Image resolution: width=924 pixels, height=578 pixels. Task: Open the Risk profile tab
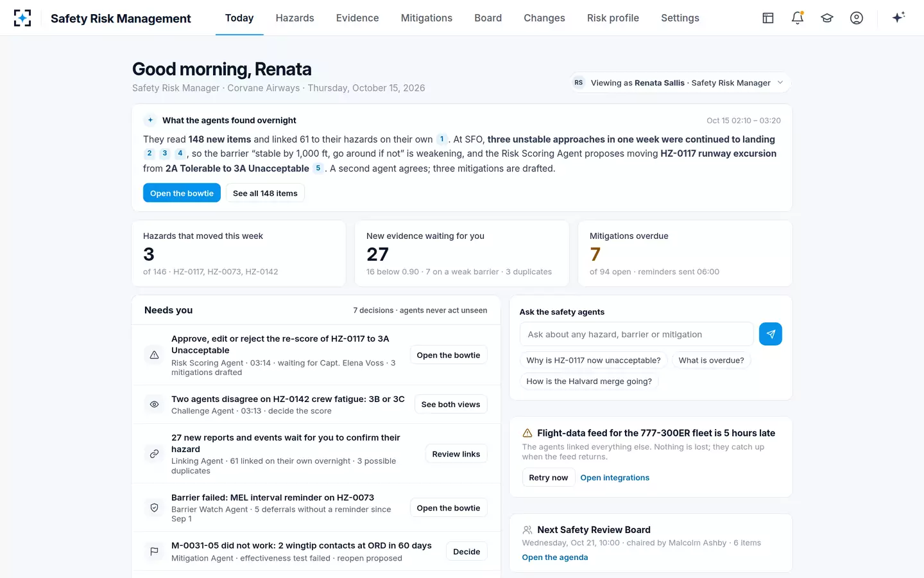pos(613,18)
